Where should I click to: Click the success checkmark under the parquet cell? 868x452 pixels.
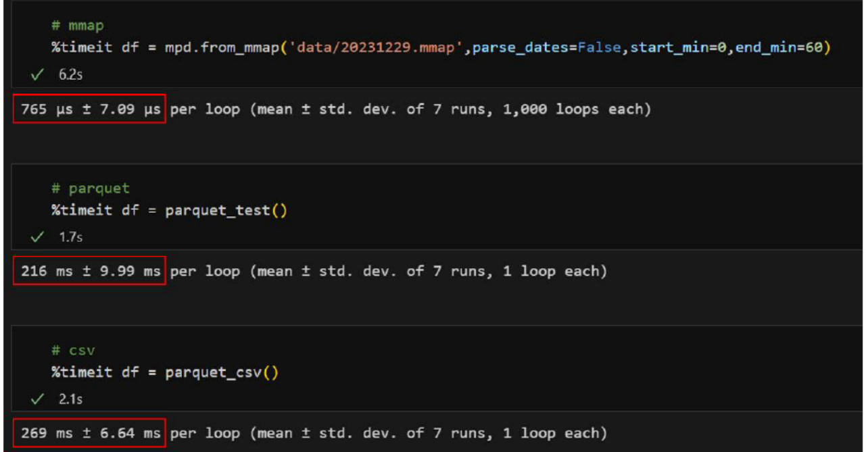click(37, 237)
